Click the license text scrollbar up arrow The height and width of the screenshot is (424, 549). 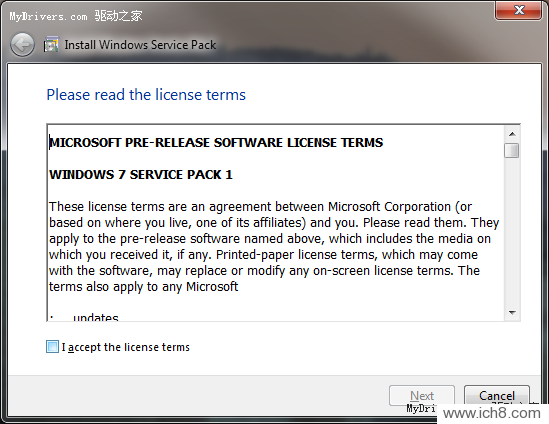(x=512, y=134)
